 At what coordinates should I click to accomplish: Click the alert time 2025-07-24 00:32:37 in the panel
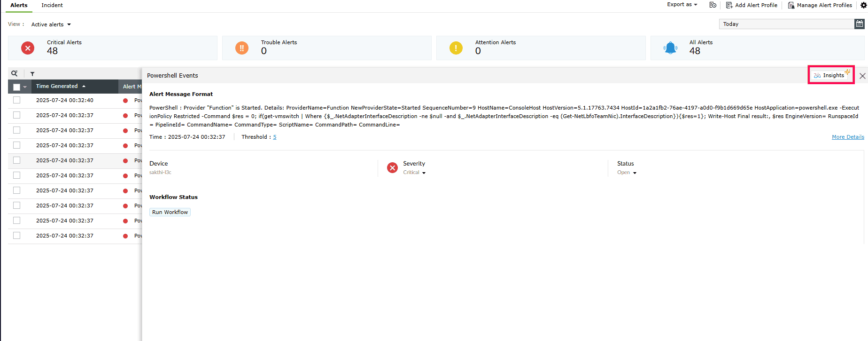(196, 137)
